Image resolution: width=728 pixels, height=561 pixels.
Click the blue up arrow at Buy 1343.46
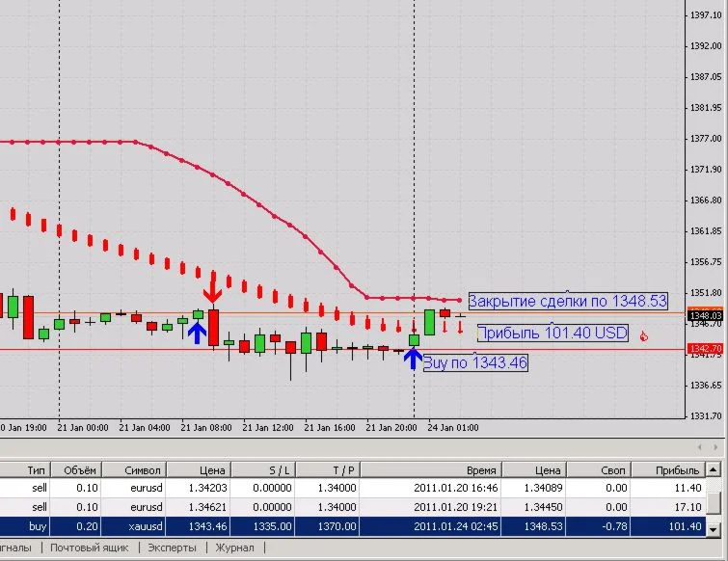click(x=413, y=359)
